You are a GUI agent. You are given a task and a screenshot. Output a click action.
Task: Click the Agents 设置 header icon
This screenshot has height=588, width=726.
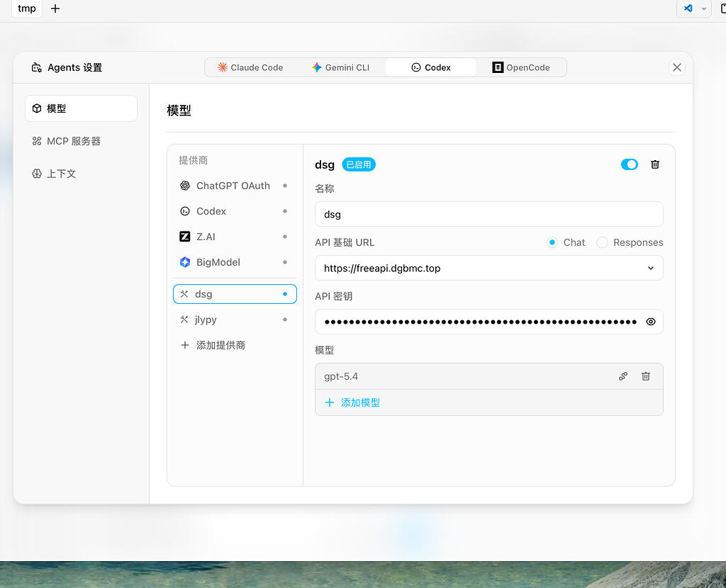(37, 67)
